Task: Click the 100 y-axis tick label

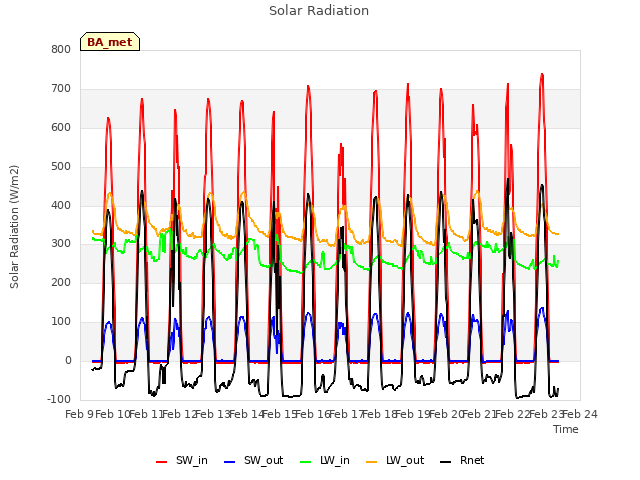Action: point(61,322)
